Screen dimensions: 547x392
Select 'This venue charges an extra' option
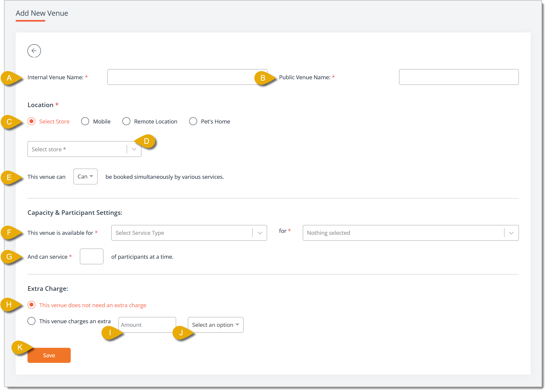[31, 321]
